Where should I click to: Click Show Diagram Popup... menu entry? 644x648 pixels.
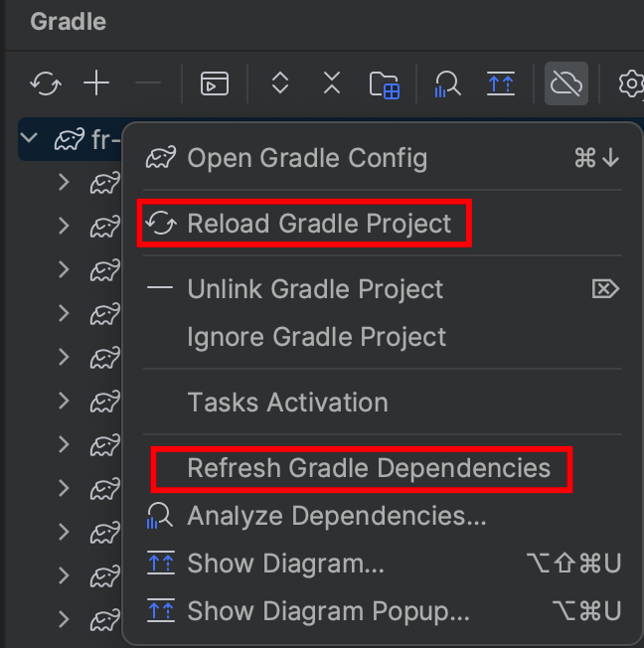pos(328,610)
